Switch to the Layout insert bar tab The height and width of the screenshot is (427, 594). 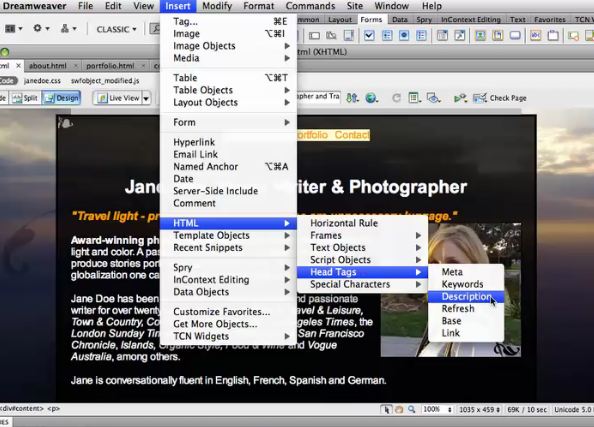tap(340, 19)
